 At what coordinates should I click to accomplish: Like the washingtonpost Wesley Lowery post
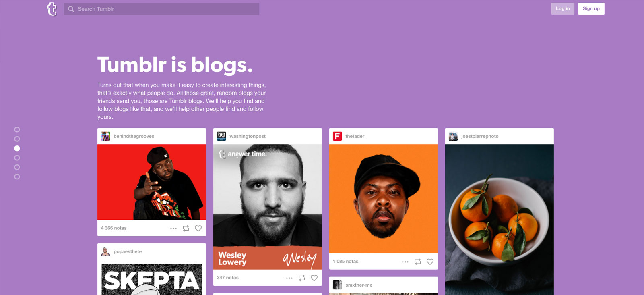coord(314,278)
